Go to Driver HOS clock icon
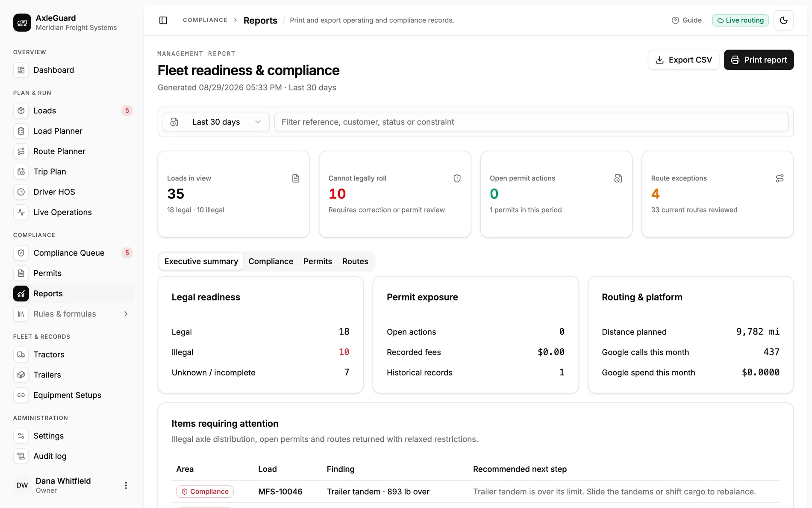 point(21,192)
